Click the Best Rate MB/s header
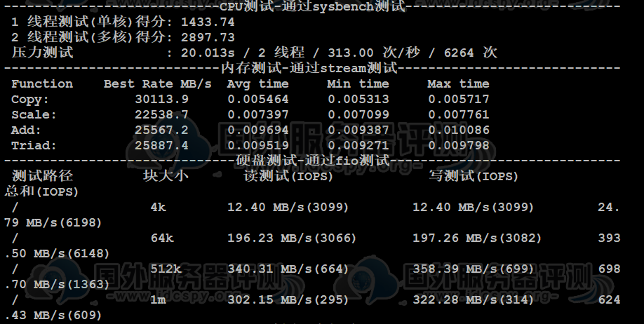The width and height of the screenshot is (644, 324). (x=158, y=83)
